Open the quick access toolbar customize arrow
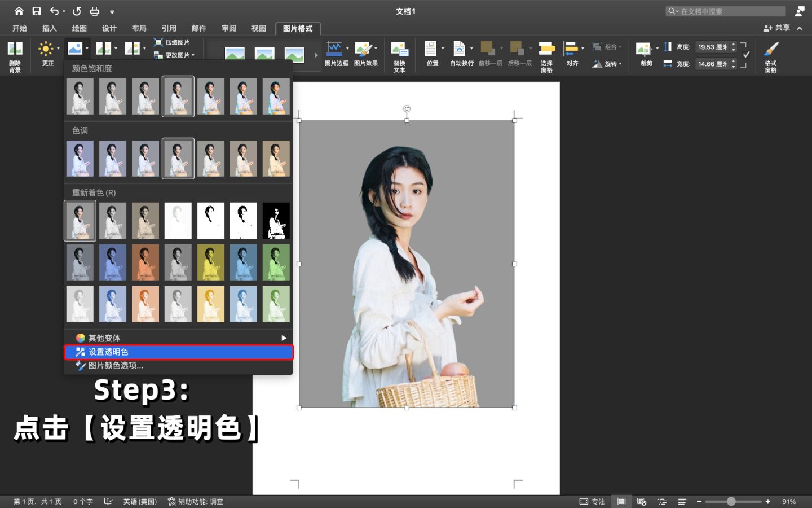 pyautogui.click(x=112, y=11)
